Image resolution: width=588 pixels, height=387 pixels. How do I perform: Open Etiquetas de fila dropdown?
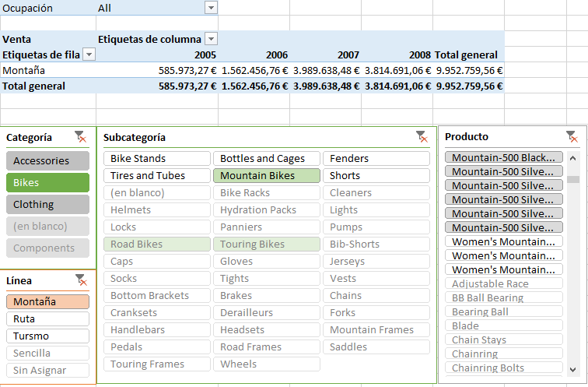(89, 55)
